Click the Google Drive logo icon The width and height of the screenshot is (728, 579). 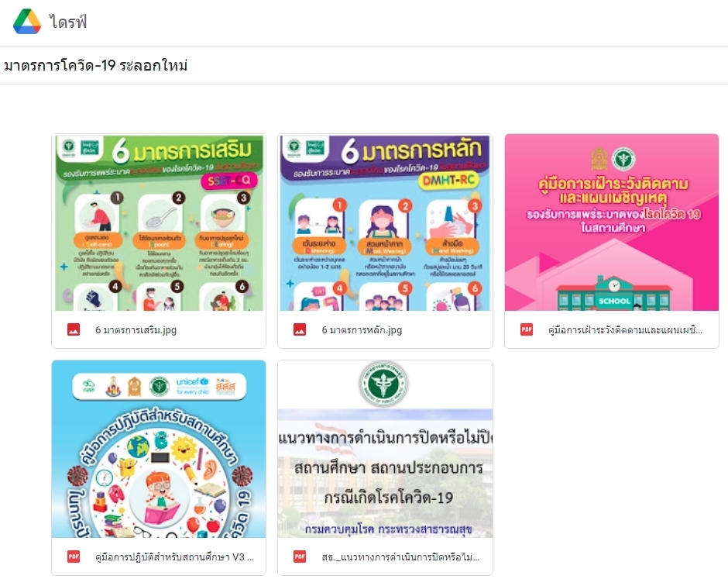pyautogui.click(x=27, y=22)
